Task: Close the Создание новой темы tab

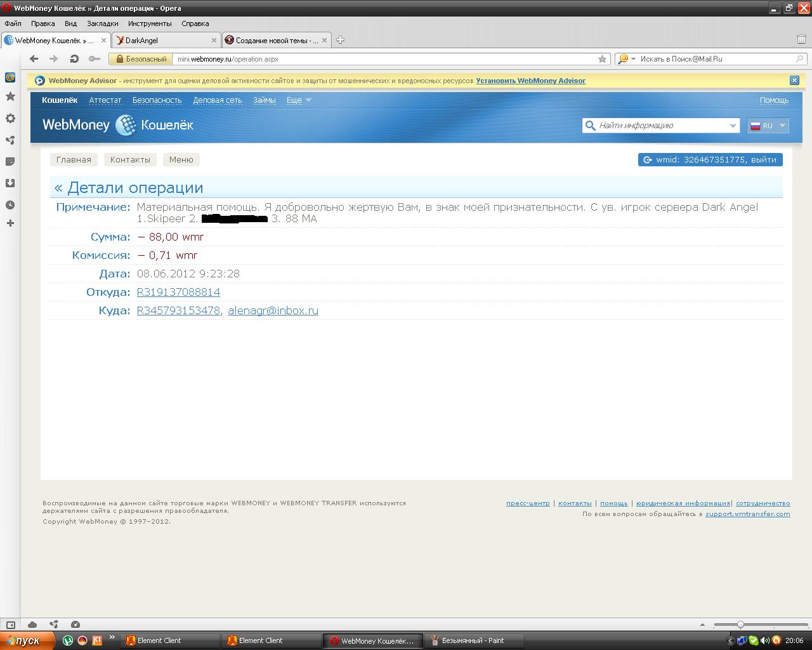Action: [325, 40]
